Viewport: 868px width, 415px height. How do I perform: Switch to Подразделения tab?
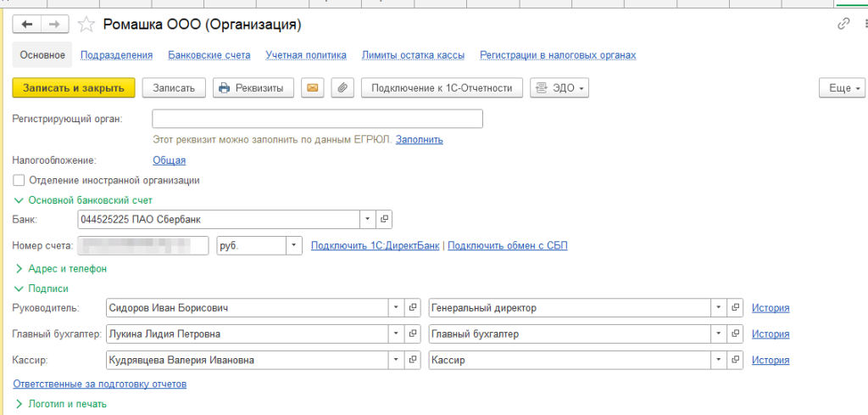pos(116,55)
